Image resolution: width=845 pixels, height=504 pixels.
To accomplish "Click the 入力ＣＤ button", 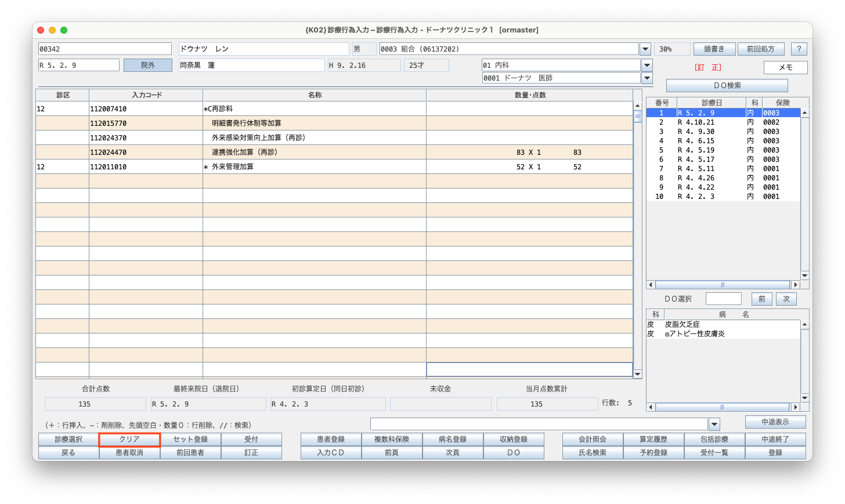I will tap(331, 453).
